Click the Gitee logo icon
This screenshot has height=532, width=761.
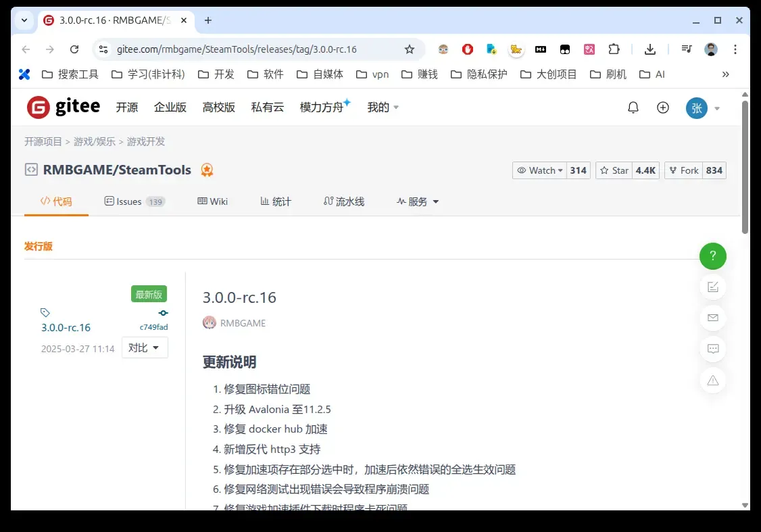point(39,106)
